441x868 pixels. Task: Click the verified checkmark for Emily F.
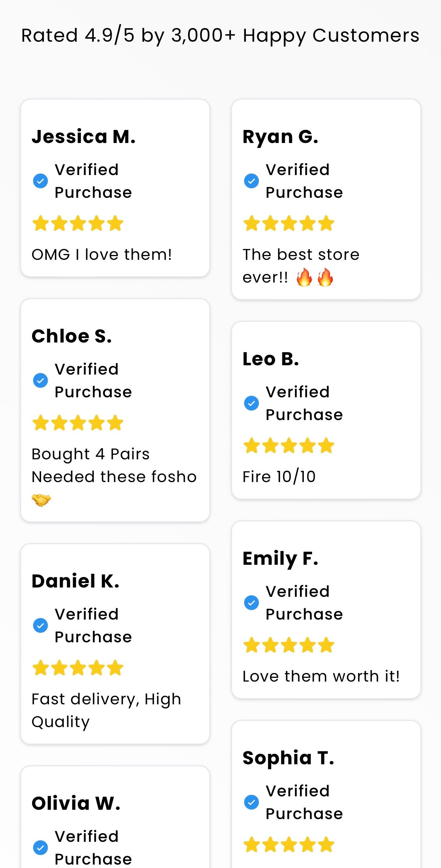point(251,603)
